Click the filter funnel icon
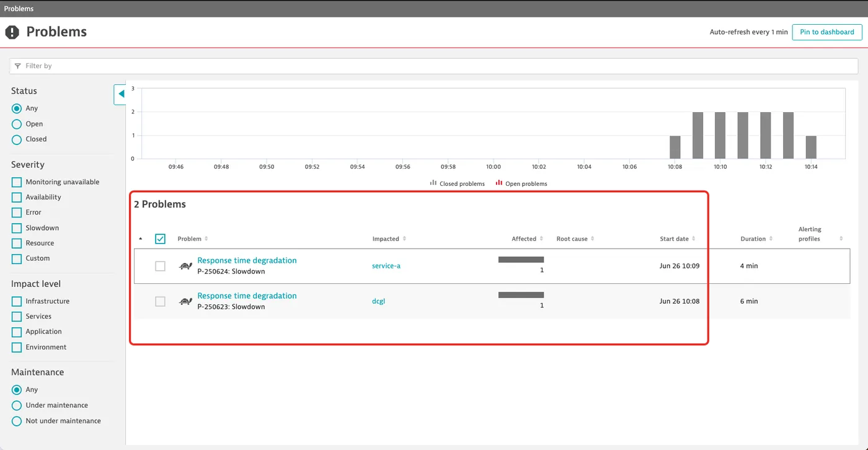Screen dimensions: 868x450 click(x=18, y=66)
